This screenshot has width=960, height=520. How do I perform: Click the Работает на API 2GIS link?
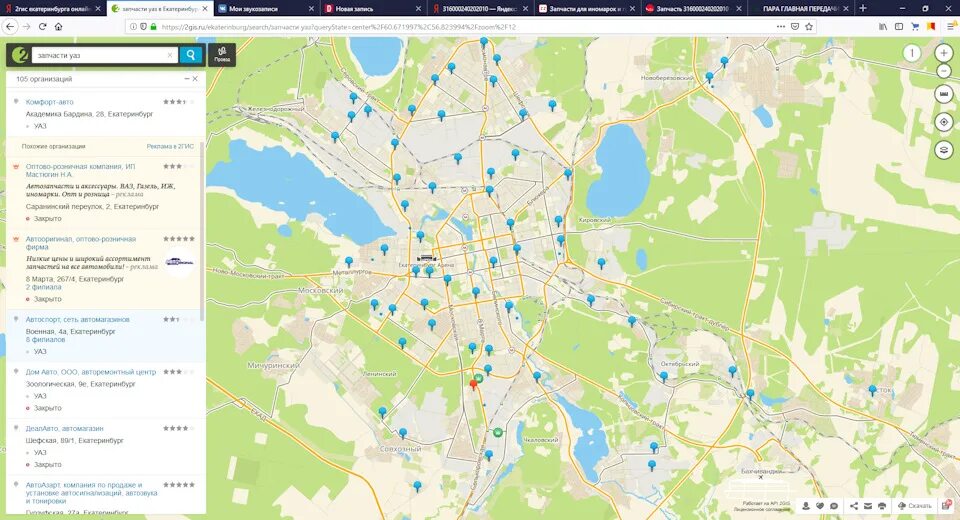[x=767, y=503]
